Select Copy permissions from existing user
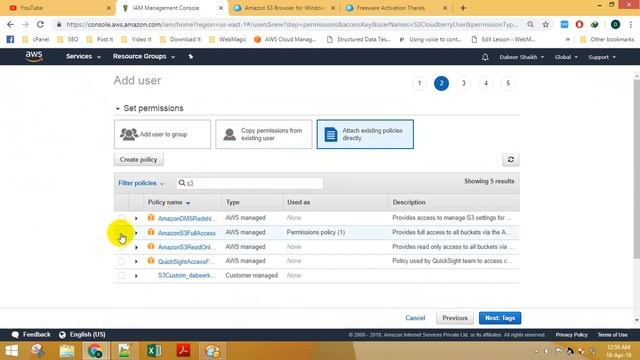640x360 pixels. [x=264, y=134]
